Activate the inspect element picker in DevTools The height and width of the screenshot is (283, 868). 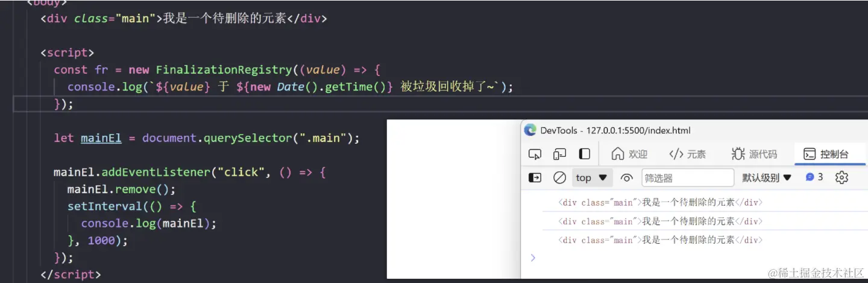pos(535,154)
